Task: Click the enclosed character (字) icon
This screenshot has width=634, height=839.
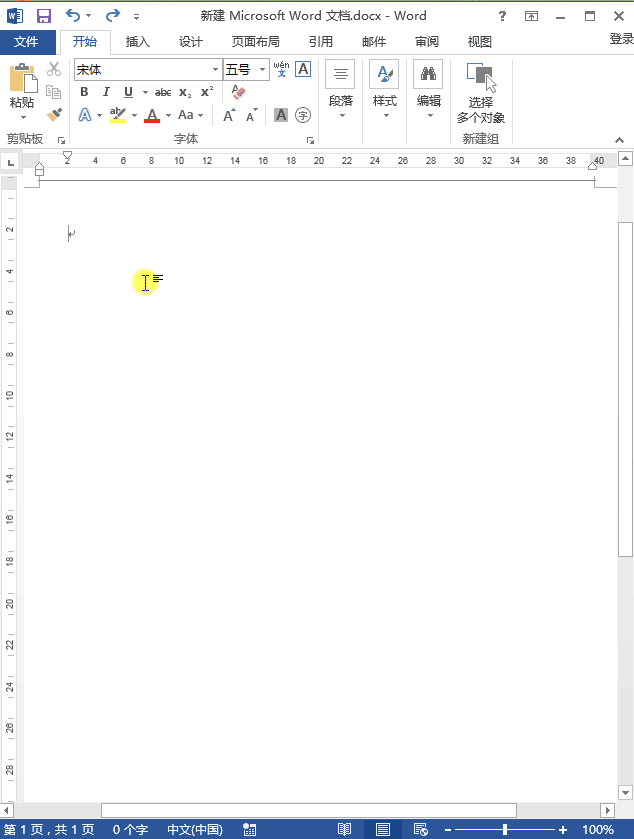Action: pyautogui.click(x=303, y=115)
